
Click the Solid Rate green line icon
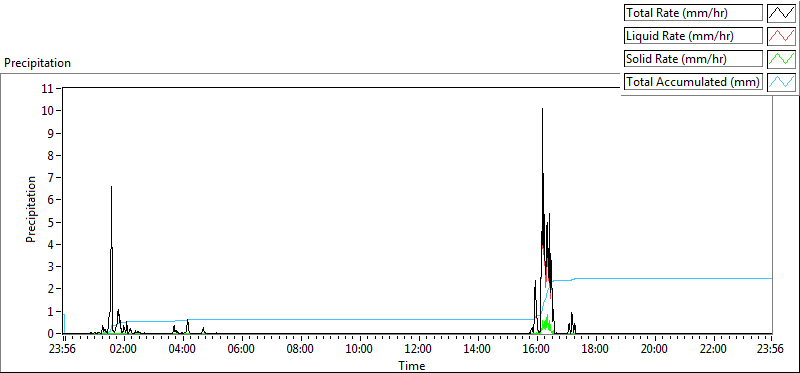[x=781, y=59]
